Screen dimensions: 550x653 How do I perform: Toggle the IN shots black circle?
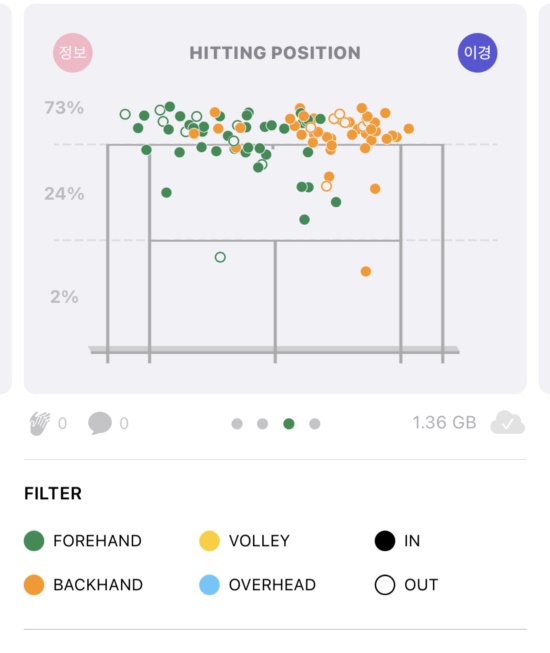pyautogui.click(x=385, y=541)
